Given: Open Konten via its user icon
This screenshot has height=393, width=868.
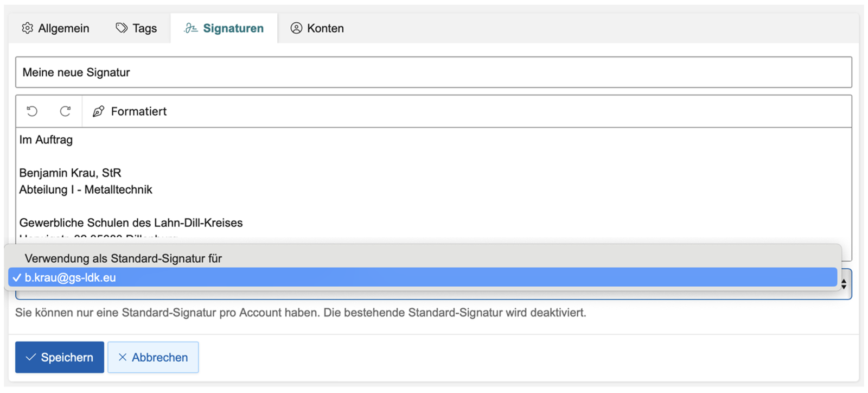Looking at the screenshot, I should point(296,28).
